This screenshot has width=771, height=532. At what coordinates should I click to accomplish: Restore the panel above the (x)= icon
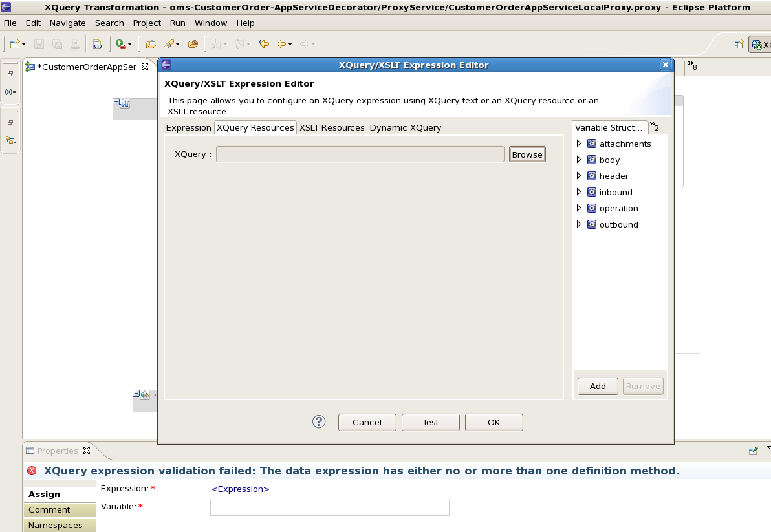10,74
